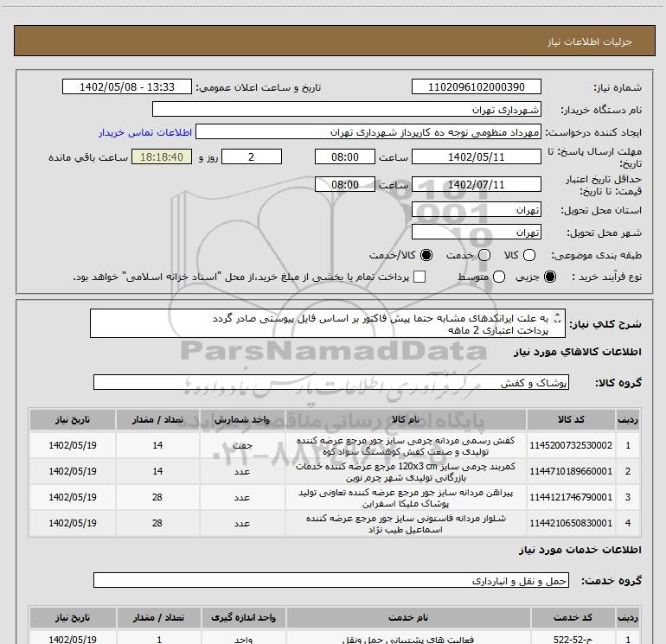Click the کد کالا column header
This screenshot has height=644, width=666.
click(x=571, y=419)
